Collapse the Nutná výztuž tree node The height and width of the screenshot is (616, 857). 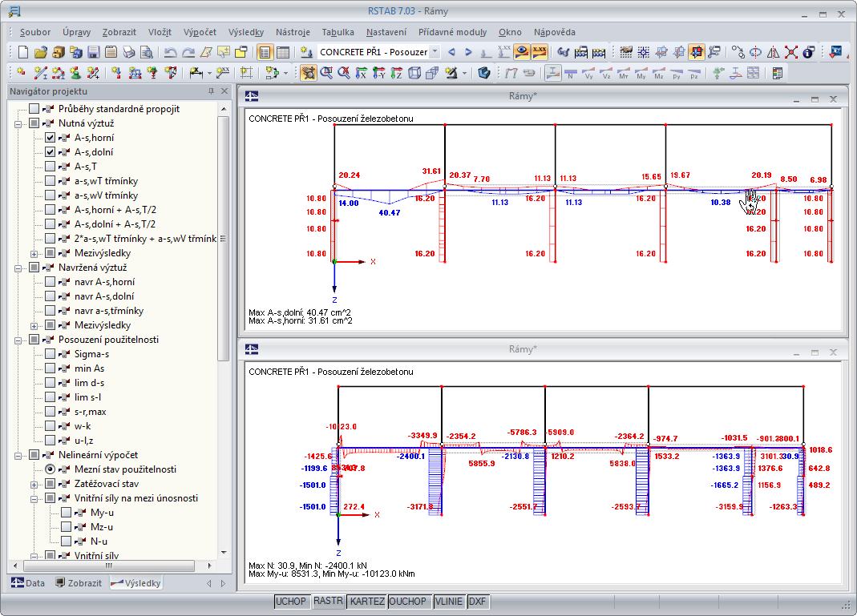(18, 123)
